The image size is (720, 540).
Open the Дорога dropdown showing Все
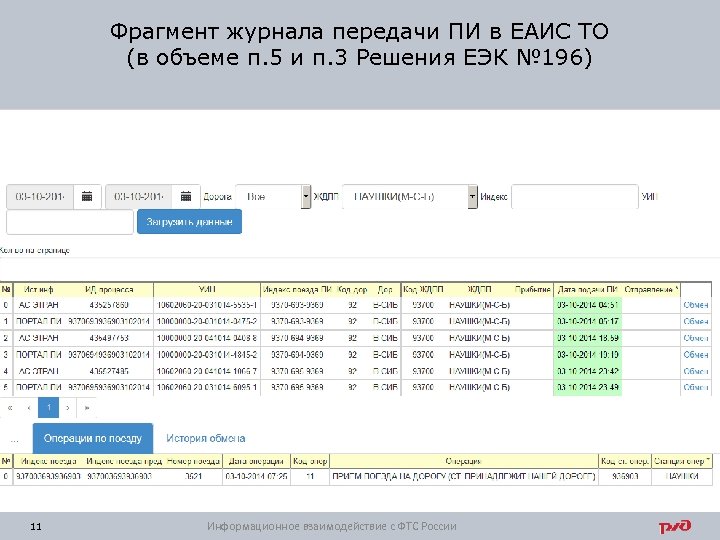(x=273, y=197)
